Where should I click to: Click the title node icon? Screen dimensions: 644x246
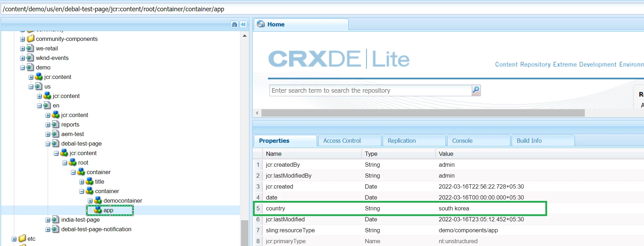[x=90, y=181]
